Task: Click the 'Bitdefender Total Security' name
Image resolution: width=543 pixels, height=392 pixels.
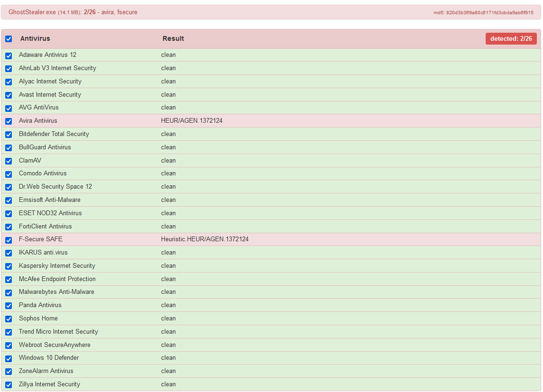Action: point(54,134)
